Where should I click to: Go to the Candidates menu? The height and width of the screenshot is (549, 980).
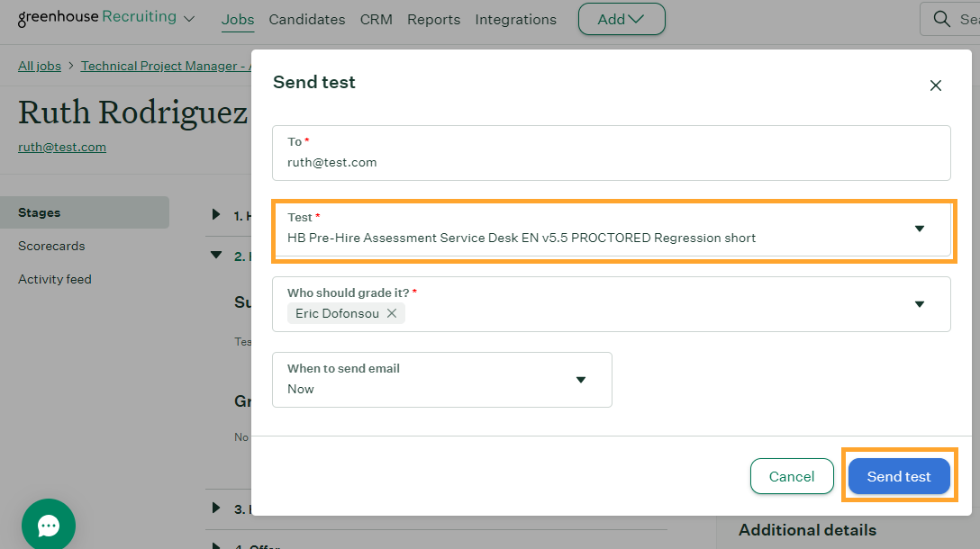tap(306, 20)
